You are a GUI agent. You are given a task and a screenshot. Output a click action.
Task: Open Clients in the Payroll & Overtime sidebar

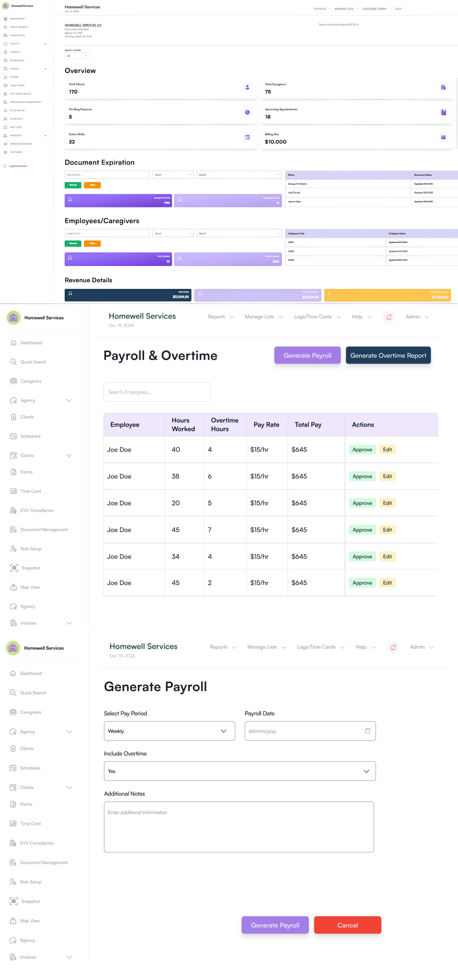[x=22, y=417]
